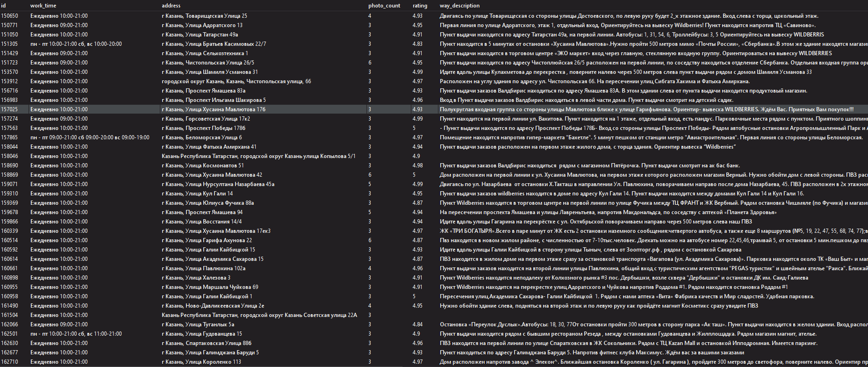Select address 'Проспект Ямашева 83а'
Viewport: 868px width, 367px height.
(x=215, y=91)
